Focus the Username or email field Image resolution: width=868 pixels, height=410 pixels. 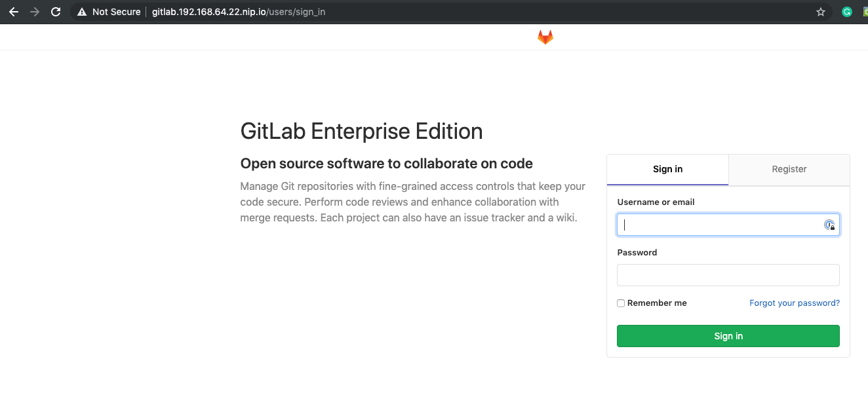tap(728, 225)
